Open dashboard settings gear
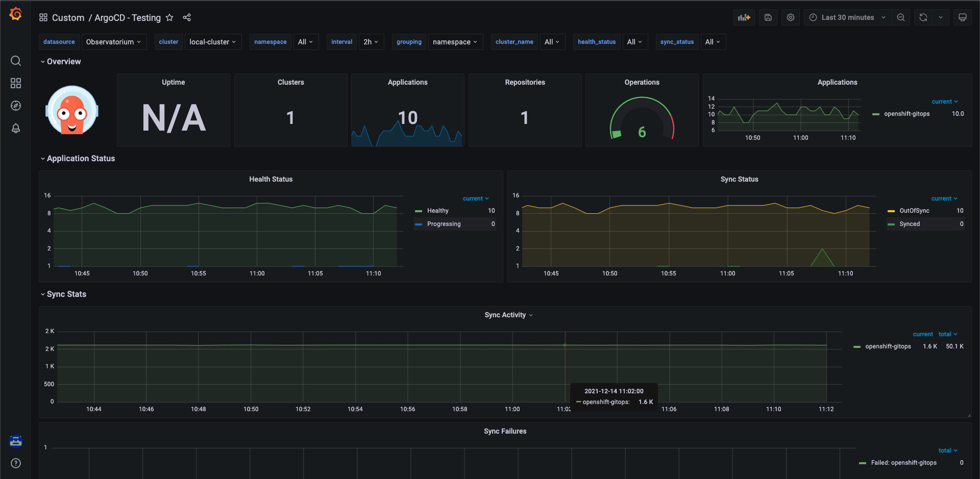980x479 pixels. pyautogui.click(x=791, y=17)
